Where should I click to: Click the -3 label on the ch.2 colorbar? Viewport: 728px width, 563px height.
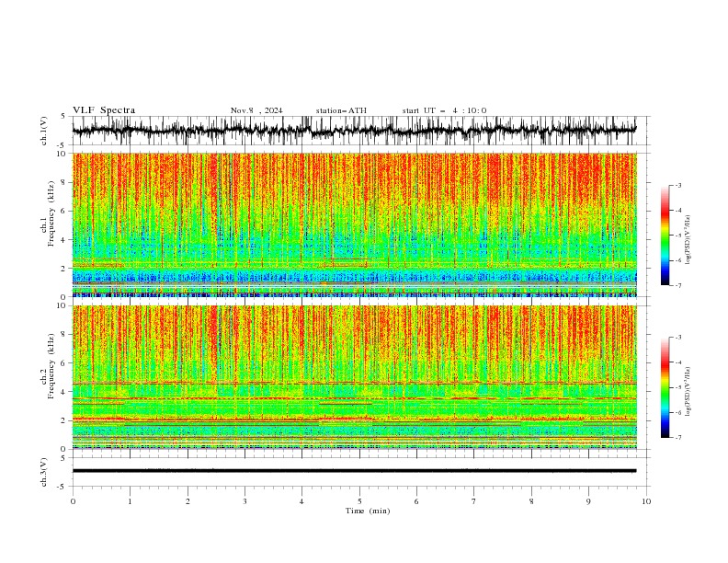(x=678, y=337)
